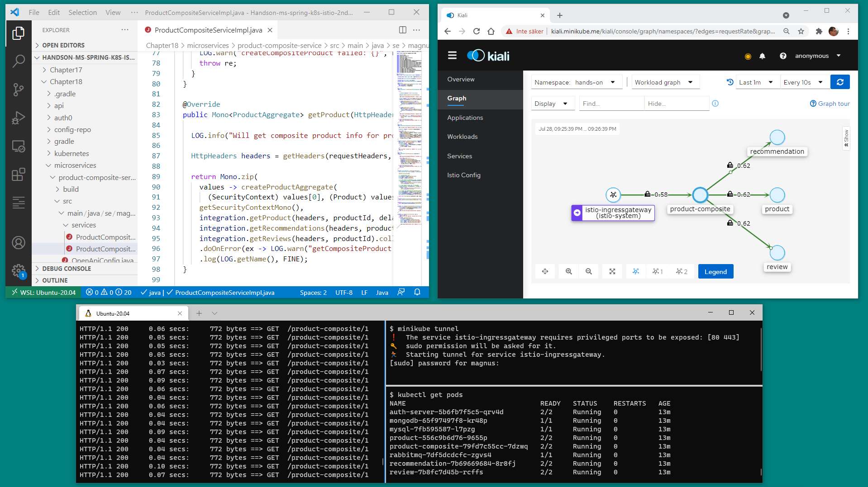
Task: Select Kiali default graph layout icon
Action: 636,271
